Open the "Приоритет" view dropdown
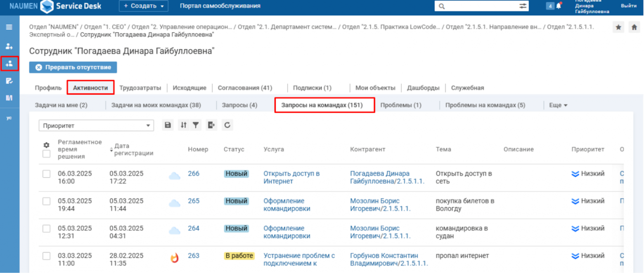The height and width of the screenshot is (273, 644). tap(96, 126)
